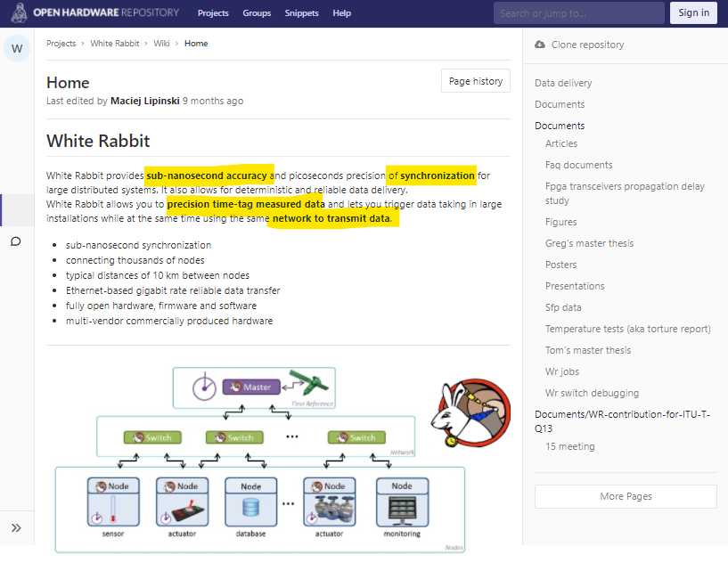Viewport: 728px width, 571px height.
Task: Click the author name Maciej Lipinski
Action: 145,101
